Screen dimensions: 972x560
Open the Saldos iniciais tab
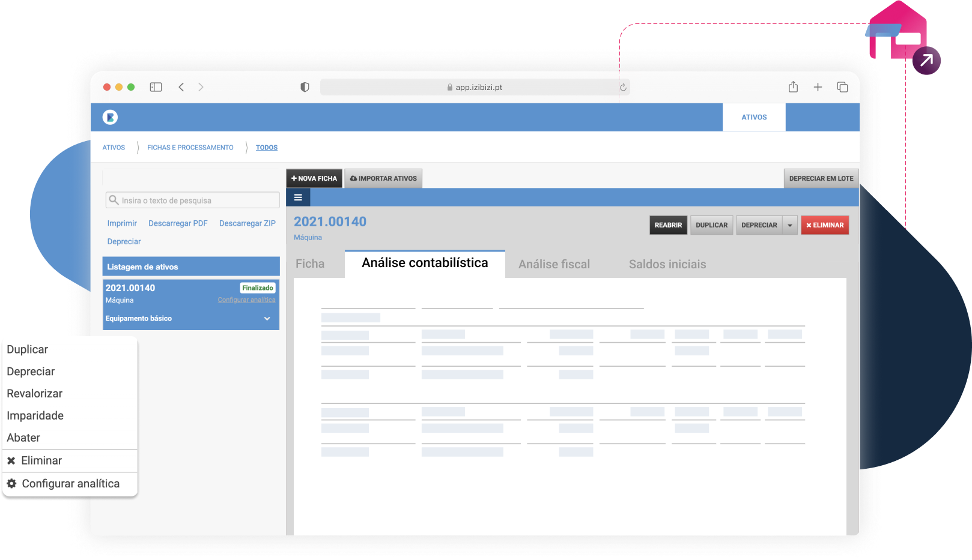click(x=667, y=264)
